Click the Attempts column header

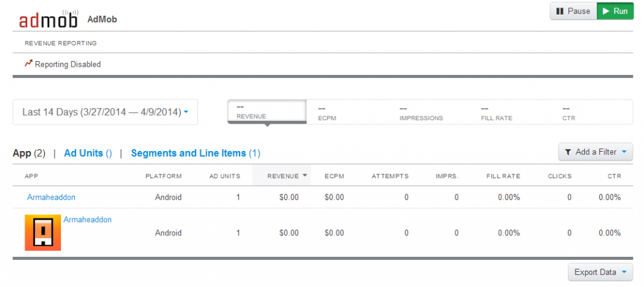(390, 176)
